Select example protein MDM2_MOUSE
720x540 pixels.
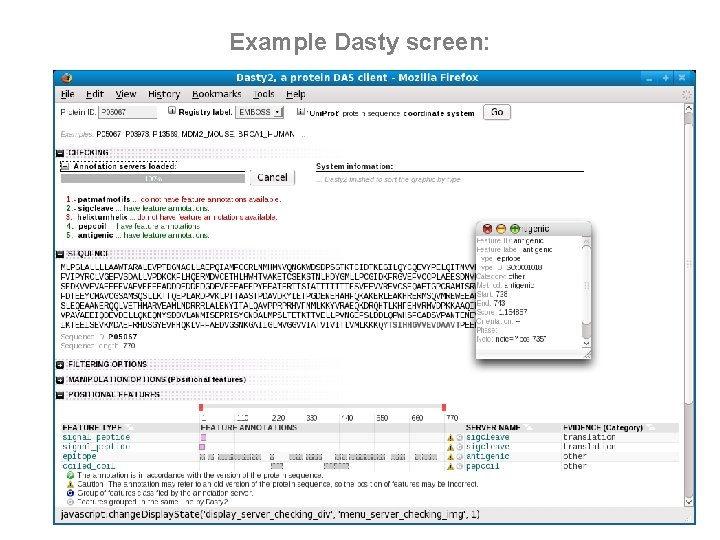pyautogui.click(x=208, y=134)
